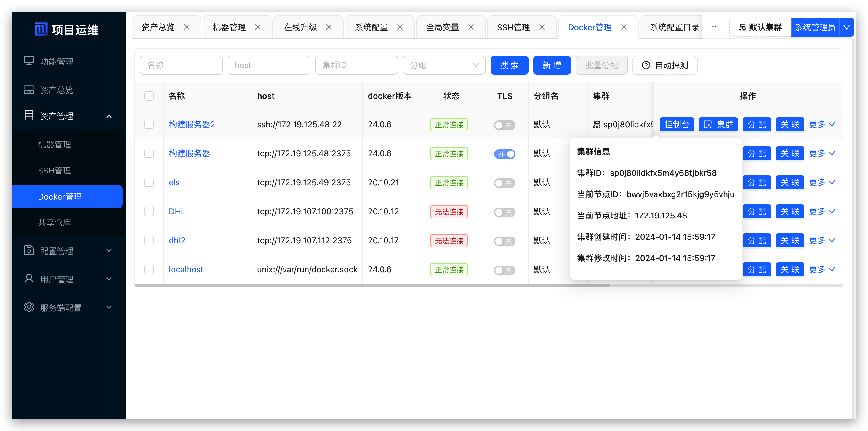Viewport: 868px width, 431px height.
Task: Close the 机器管理 tab with X icon
Action: pyautogui.click(x=258, y=27)
